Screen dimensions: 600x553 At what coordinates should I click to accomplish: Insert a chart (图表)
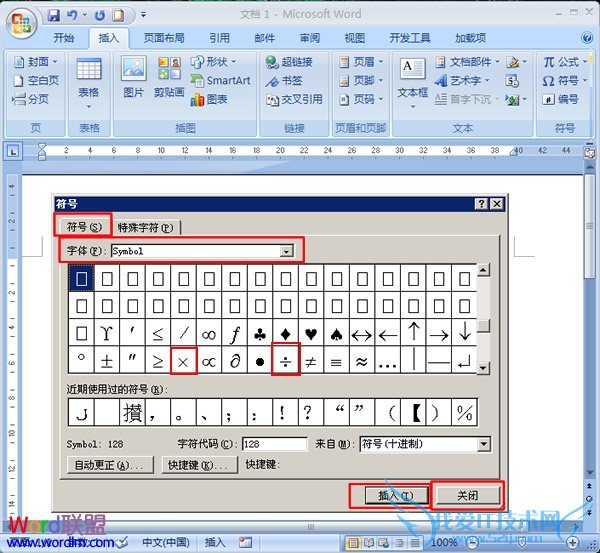[x=209, y=100]
